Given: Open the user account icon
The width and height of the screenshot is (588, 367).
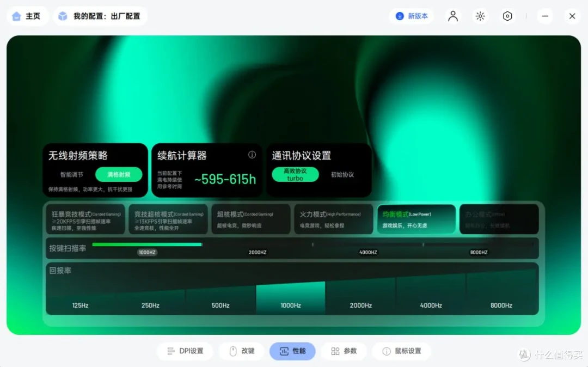Looking at the screenshot, I should point(452,16).
